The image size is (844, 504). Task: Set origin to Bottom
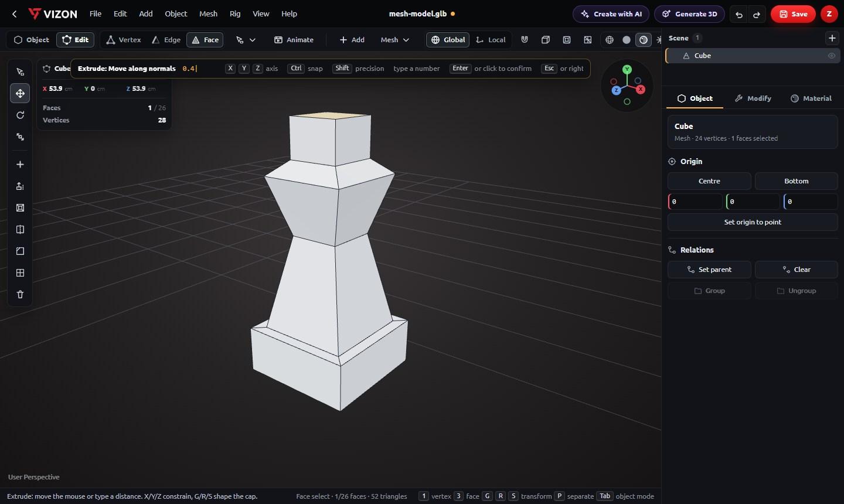(796, 181)
